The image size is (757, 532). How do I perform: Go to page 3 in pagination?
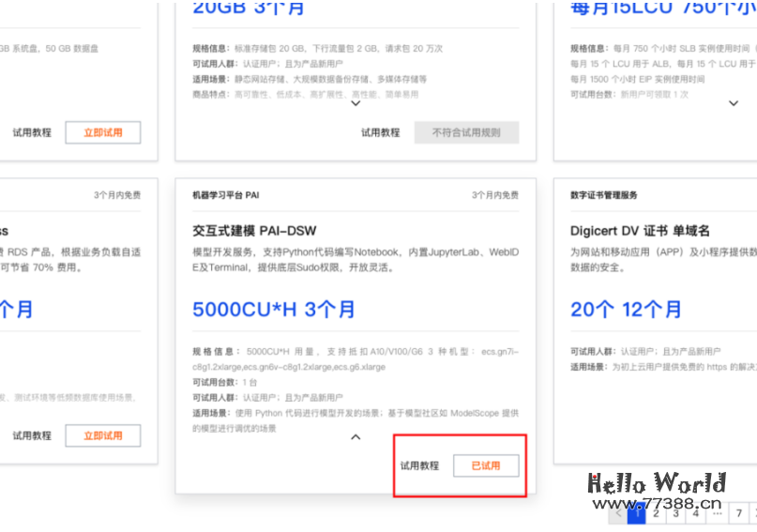pos(675,513)
